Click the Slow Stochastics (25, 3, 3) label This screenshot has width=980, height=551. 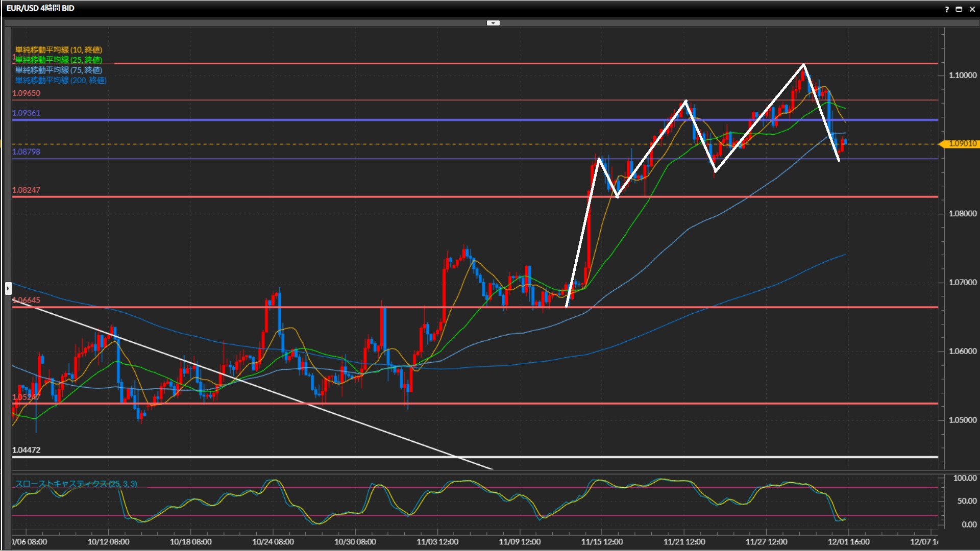[x=76, y=484]
